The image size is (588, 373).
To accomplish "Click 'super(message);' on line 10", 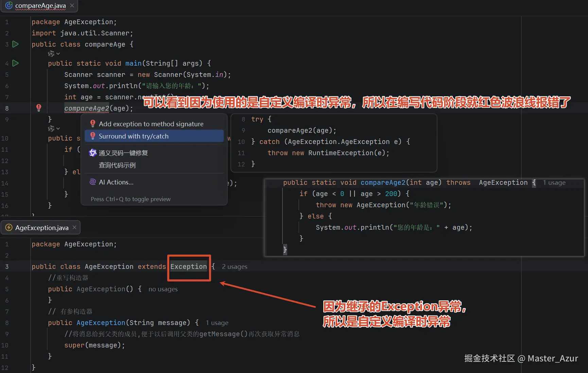I will (x=94, y=345).
